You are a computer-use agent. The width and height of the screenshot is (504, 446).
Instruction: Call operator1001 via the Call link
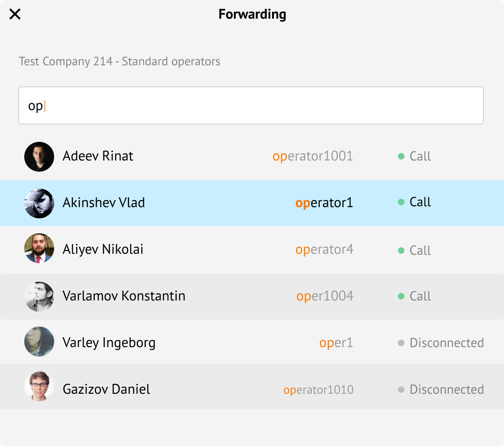(420, 156)
